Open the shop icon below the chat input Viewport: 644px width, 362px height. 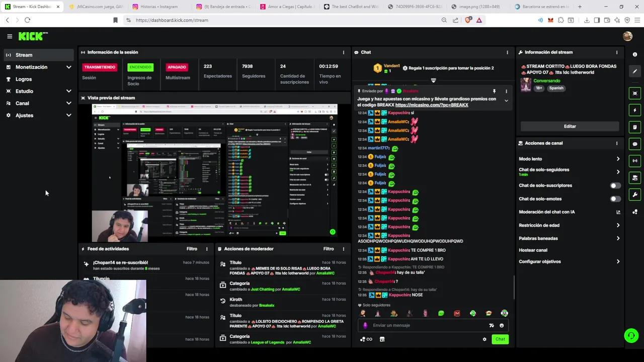coord(382,339)
